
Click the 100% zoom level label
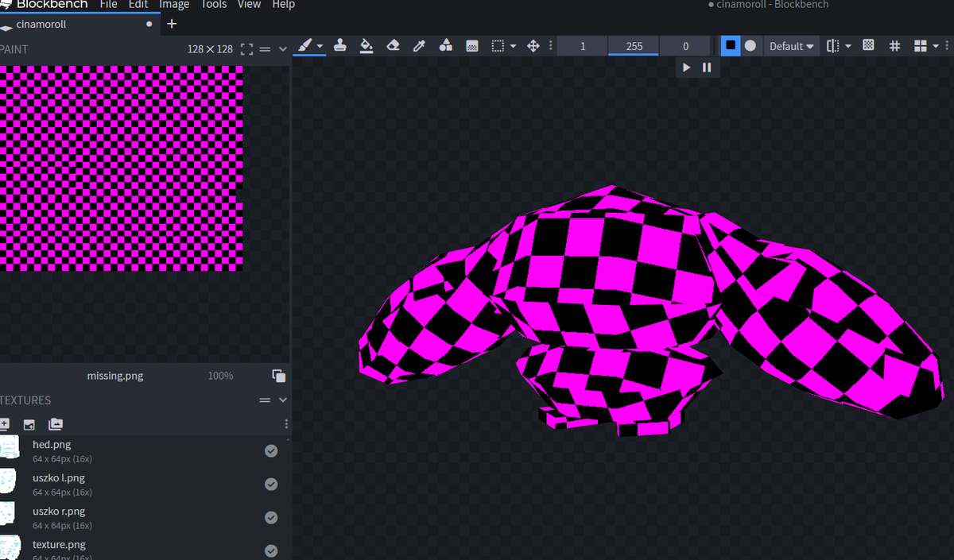click(220, 376)
